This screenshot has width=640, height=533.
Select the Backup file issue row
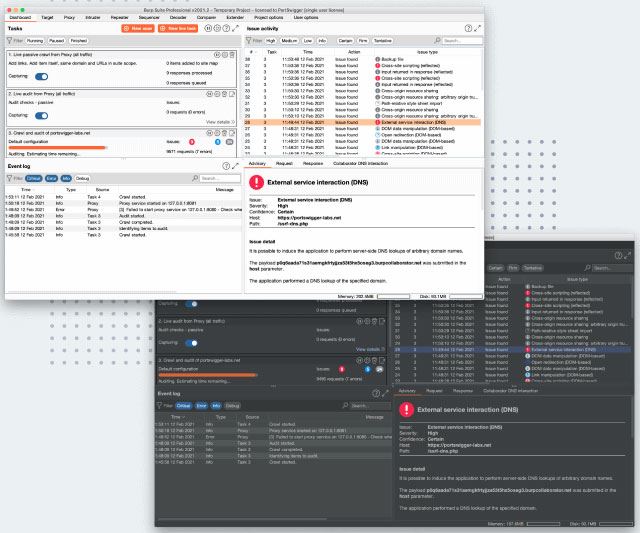[362, 59]
